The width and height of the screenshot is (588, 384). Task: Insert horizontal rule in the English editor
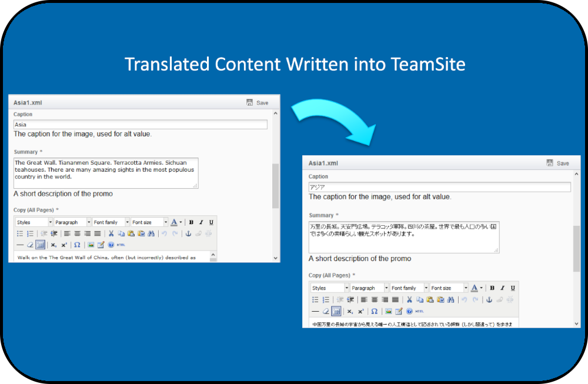tap(20, 245)
